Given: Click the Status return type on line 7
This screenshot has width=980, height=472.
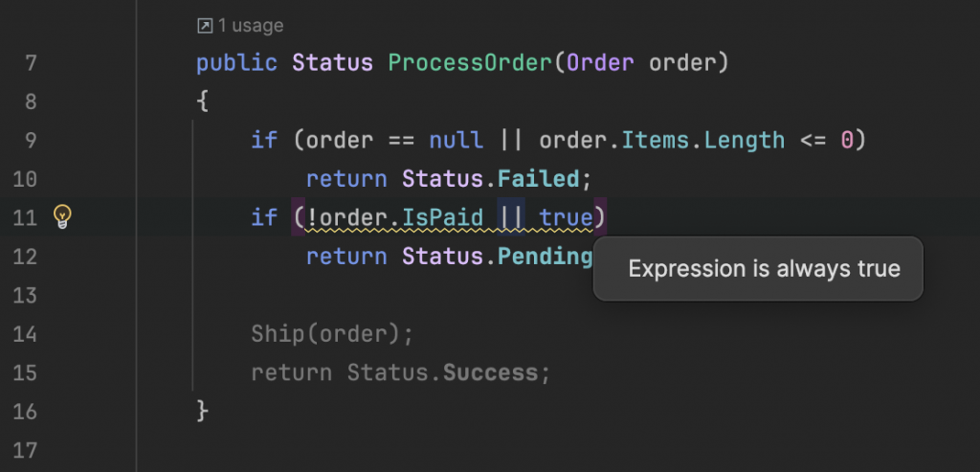Looking at the screenshot, I should coord(332,63).
